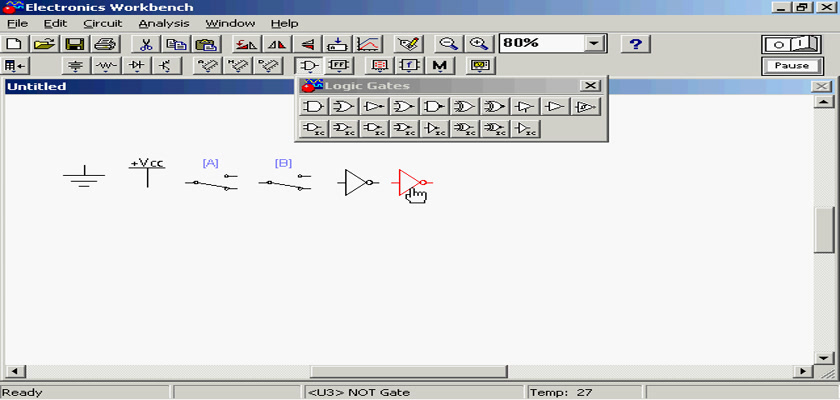Click the Pause button
The image size is (840, 400).
tap(791, 66)
